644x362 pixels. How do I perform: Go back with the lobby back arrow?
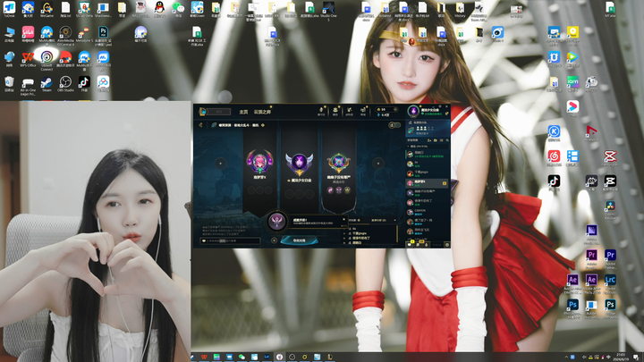[x=201, y=125]
